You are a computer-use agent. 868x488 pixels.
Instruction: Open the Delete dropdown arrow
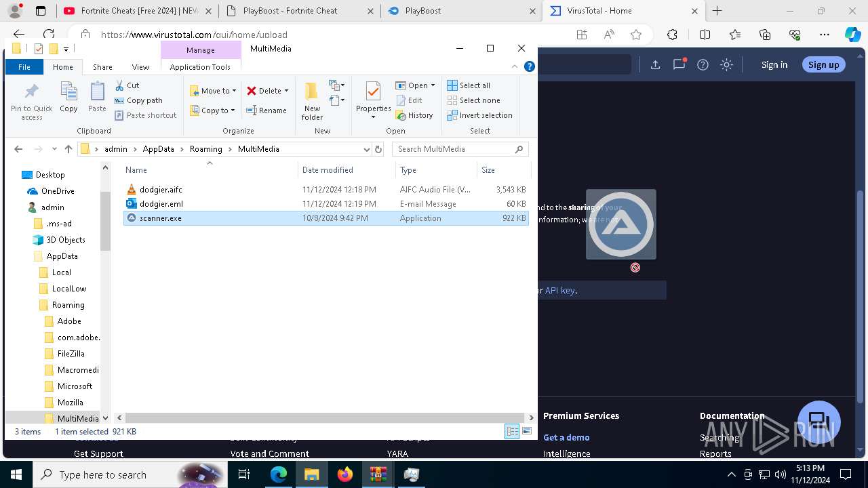[x=286, y=91]
